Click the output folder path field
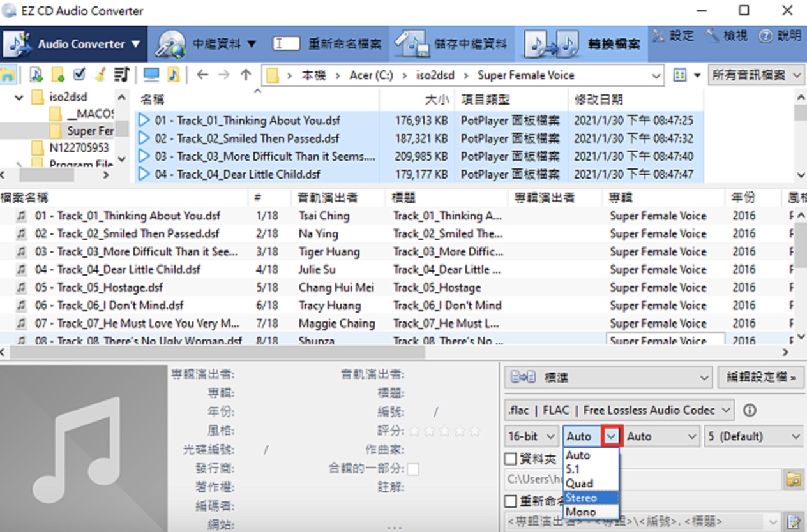Image resolution: width=807 pixels, height=532 pixels. (644, 478)
